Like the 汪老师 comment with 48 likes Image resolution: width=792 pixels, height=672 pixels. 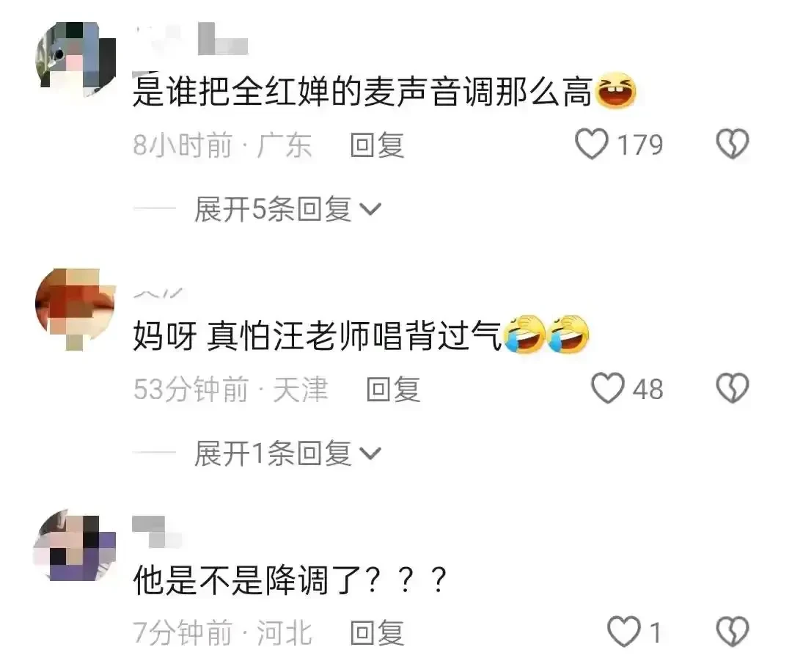tap(608, 389)
